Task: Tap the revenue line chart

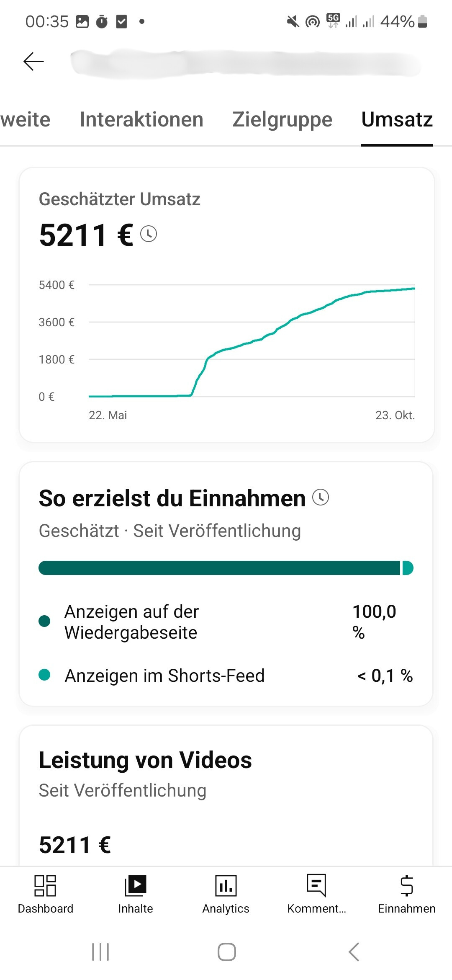Action: coord(251,341)
